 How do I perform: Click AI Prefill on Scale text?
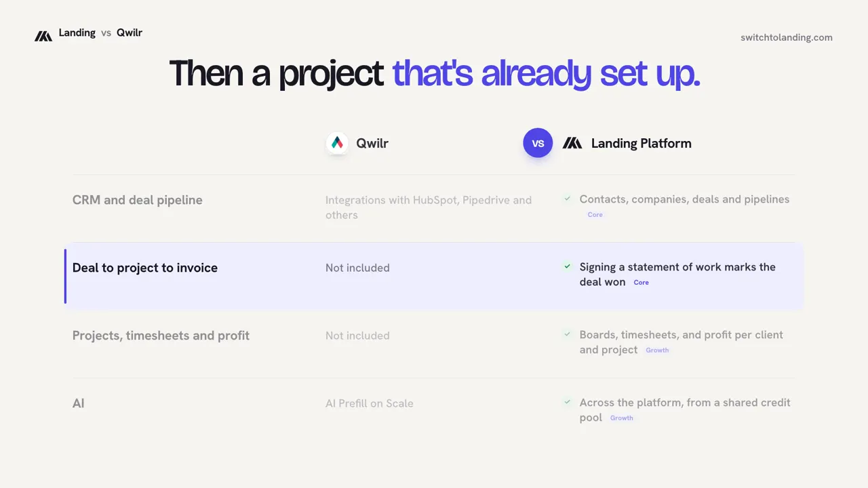tap(370, 403)
